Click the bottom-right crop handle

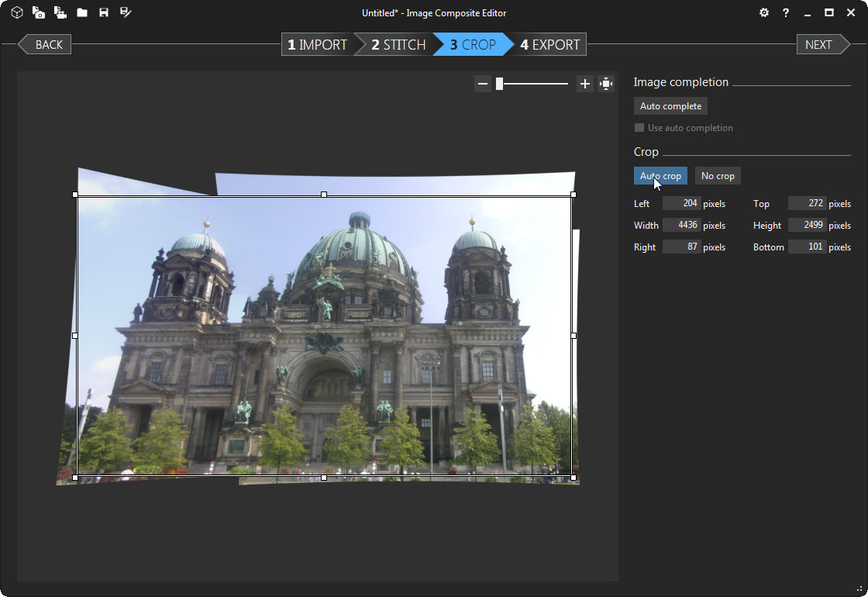click(573, 478)
